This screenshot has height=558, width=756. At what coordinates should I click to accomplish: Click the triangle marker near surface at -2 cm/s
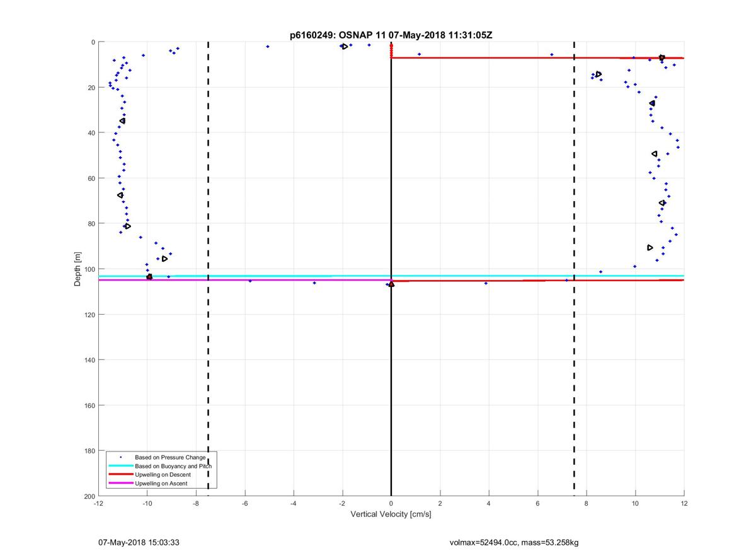click(x=345, y=47)
